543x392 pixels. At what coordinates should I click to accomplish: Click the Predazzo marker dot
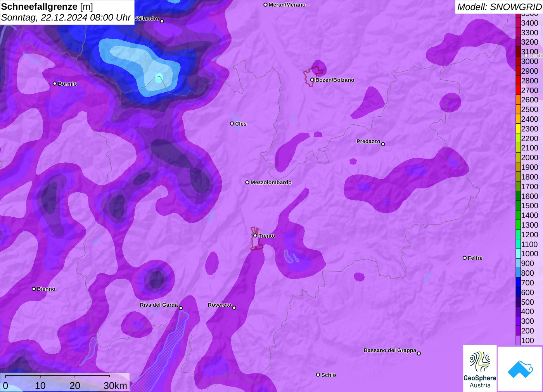tap(383, 144)
